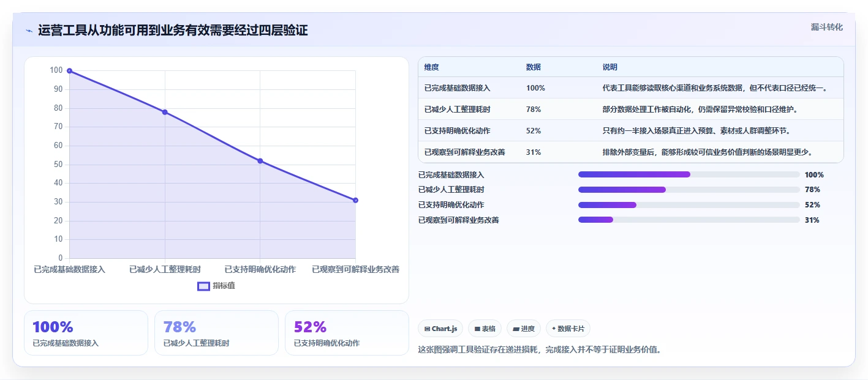The image size is (868, 380).
Task: Click table cell 已支持明确优化动作
Action: pos(457,131)
